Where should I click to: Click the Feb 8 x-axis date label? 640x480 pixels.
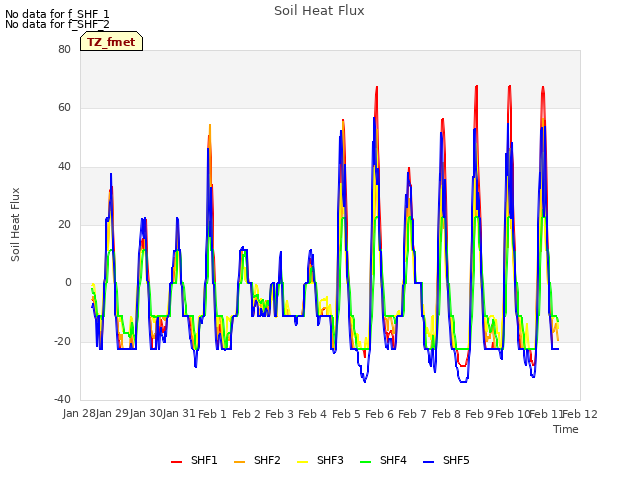point(446,414)
